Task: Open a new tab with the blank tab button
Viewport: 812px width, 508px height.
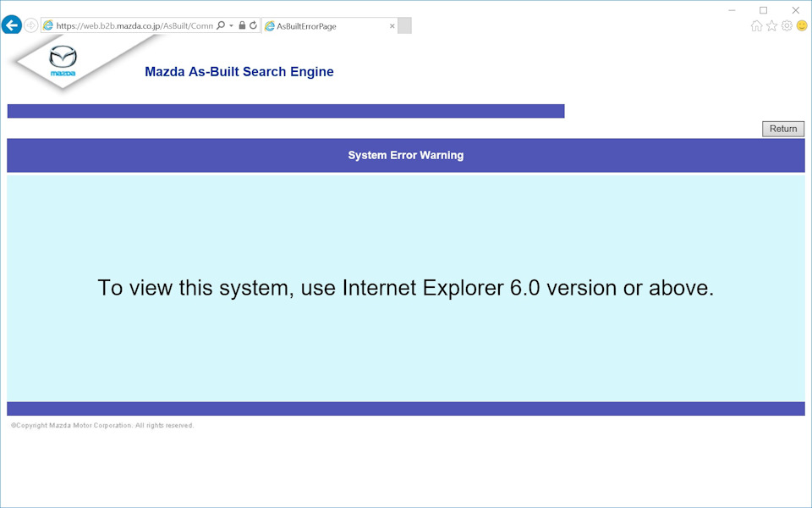Action: point(405,26)
